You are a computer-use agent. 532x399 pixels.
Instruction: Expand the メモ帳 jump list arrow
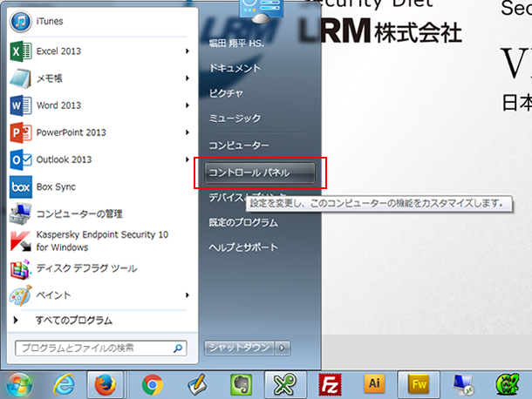click(x=188, y=78)
